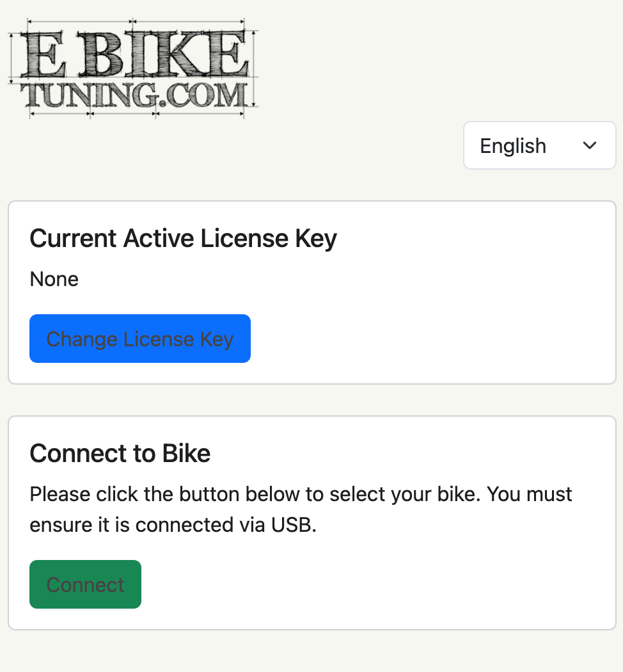
Task: Click the blue Change License Key button
Action: (140, 339)
